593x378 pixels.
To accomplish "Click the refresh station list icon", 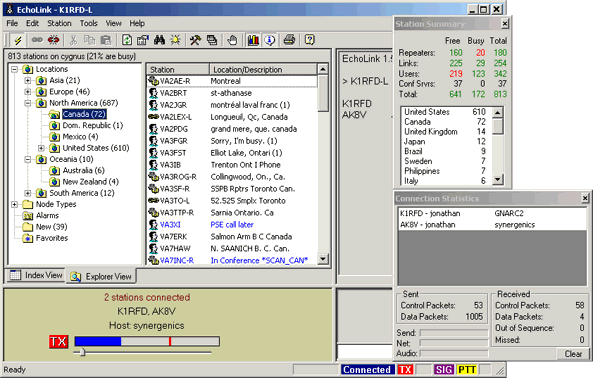I will click(x=127, y=40).
